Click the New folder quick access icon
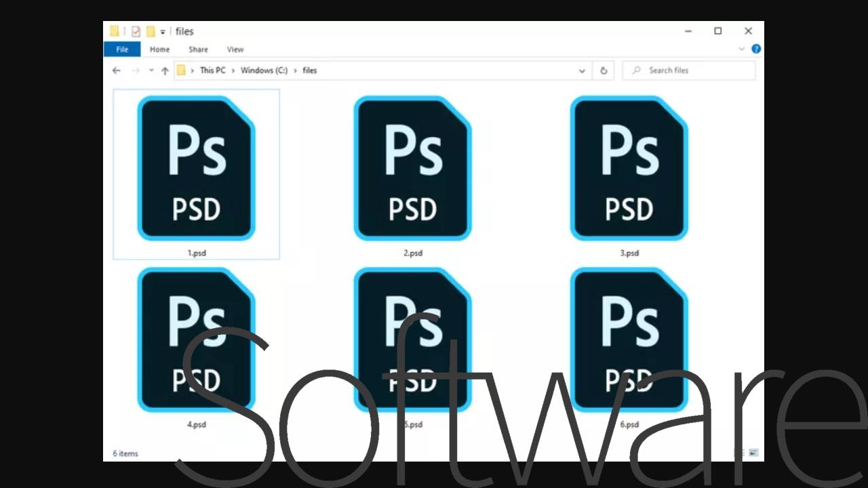This screenshot has width=868, height=488. coord(151,31)
